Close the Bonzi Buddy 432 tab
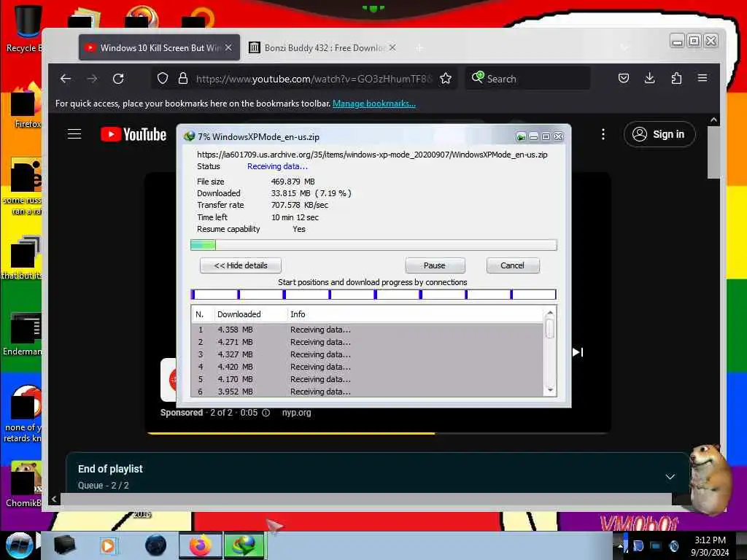 tap(392, 47)
